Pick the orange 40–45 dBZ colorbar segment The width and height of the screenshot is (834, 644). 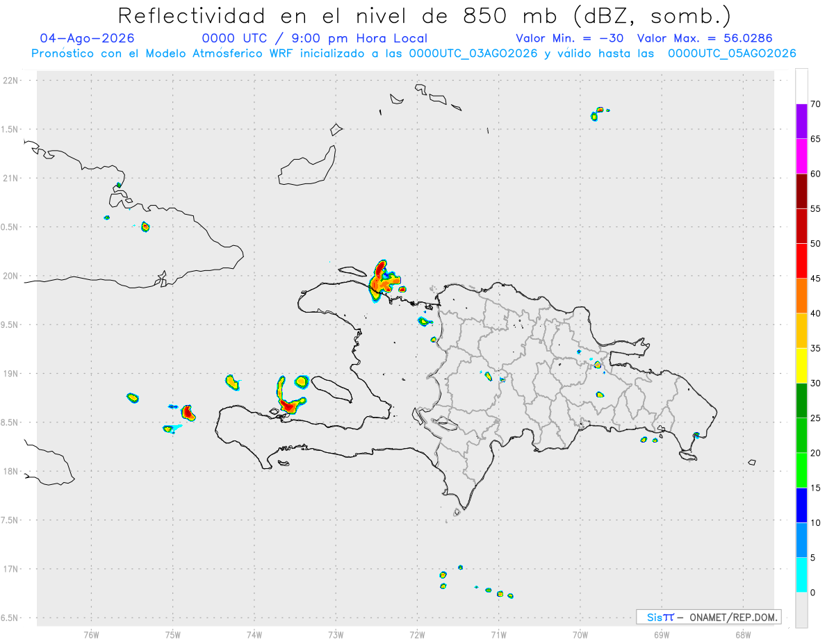coord(801,296)
